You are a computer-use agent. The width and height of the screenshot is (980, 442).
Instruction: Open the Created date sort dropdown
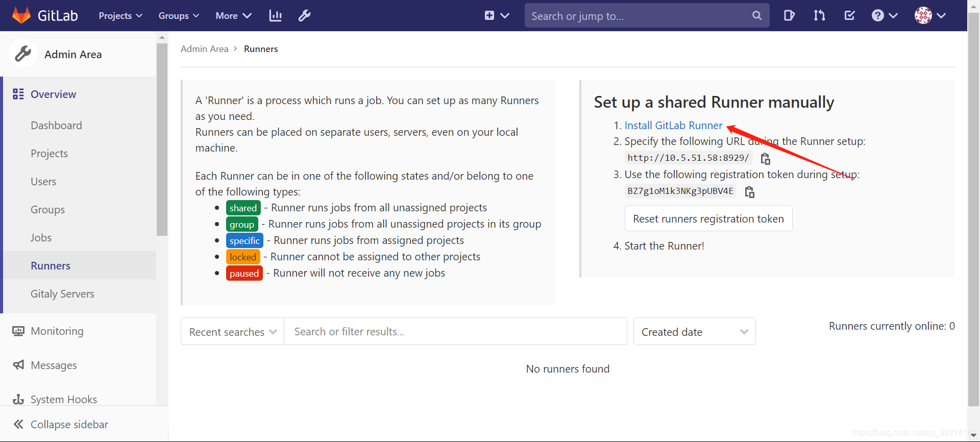(694, 332)
